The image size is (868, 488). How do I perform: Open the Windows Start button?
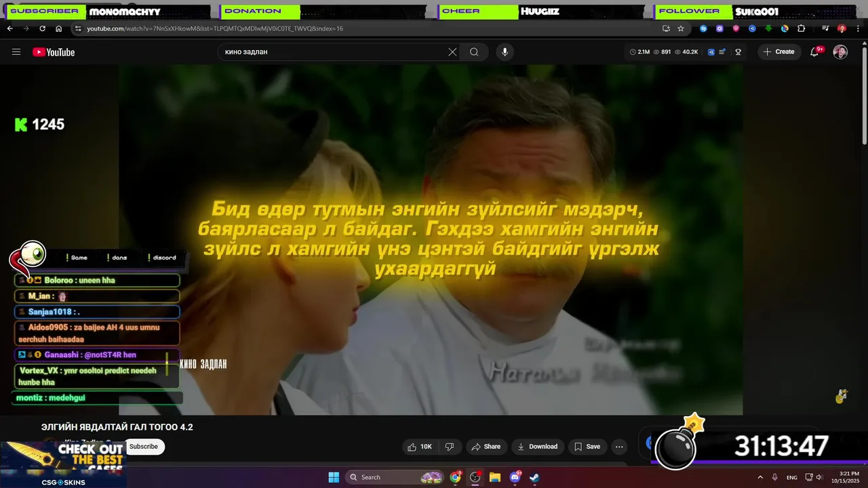click(334, 477)
